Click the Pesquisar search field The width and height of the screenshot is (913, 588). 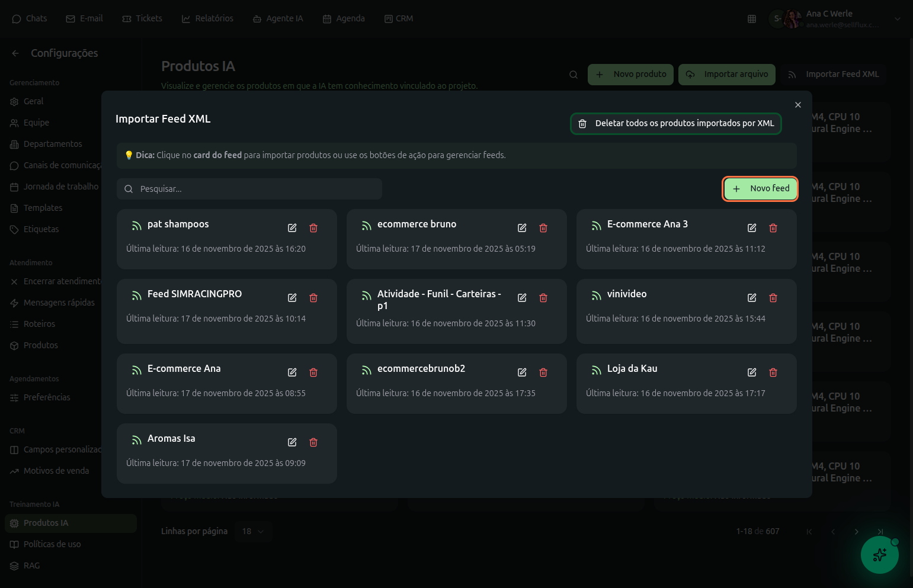(249, 189)
